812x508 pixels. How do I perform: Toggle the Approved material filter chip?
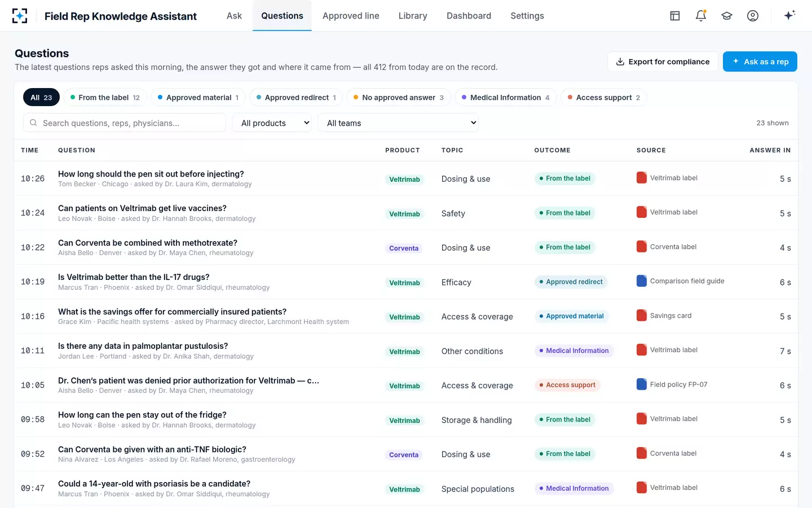click(198, 98)
